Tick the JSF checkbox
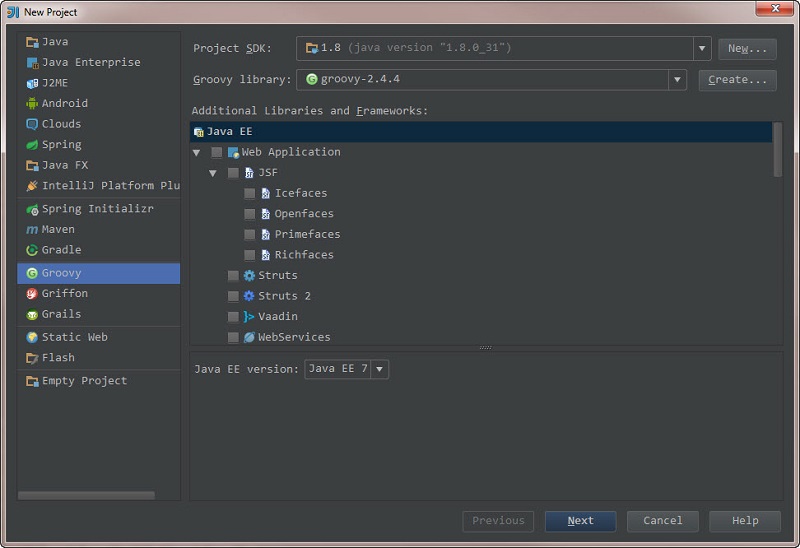This screenshot has width=800, height=548. click(x=233, y=173)
